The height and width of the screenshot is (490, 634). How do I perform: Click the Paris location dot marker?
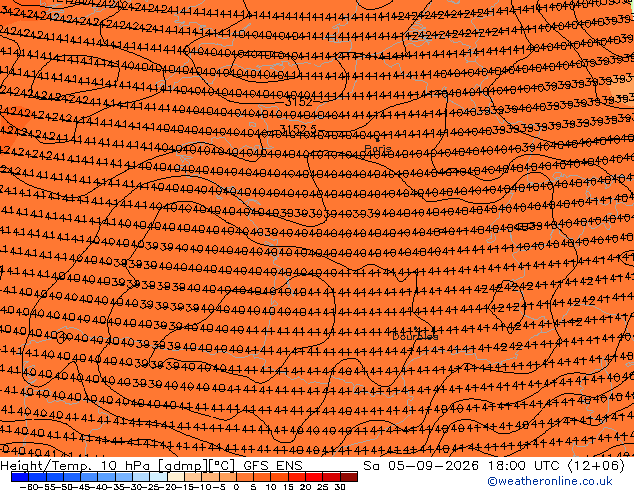pos(378,140)
